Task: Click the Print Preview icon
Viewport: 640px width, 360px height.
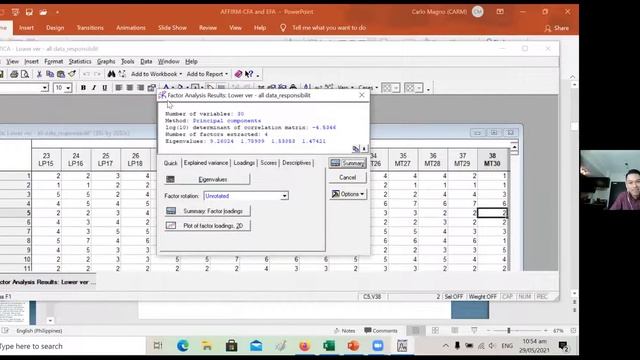Action: pos(25,74)
